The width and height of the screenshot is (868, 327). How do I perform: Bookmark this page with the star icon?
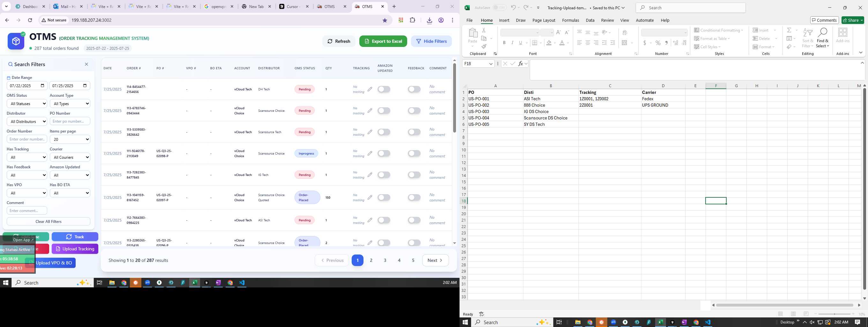coord(385,20)
